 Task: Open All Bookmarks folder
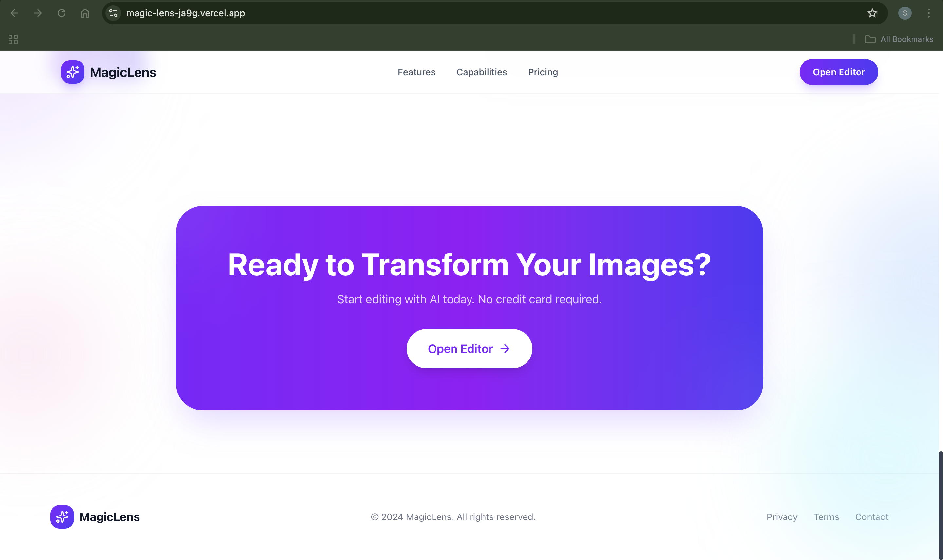pyautogui.click(x=899, y=39)
